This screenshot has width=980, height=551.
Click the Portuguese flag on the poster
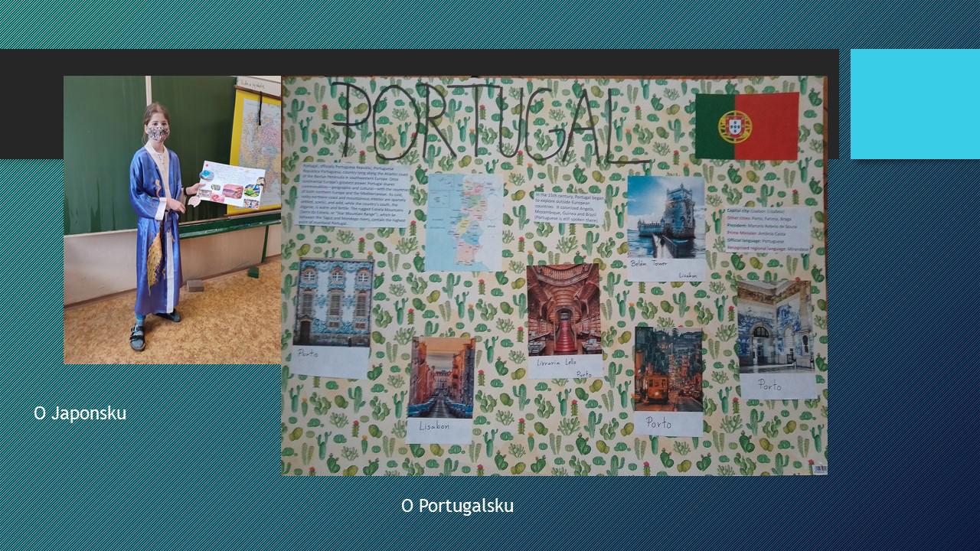[746, 126]
